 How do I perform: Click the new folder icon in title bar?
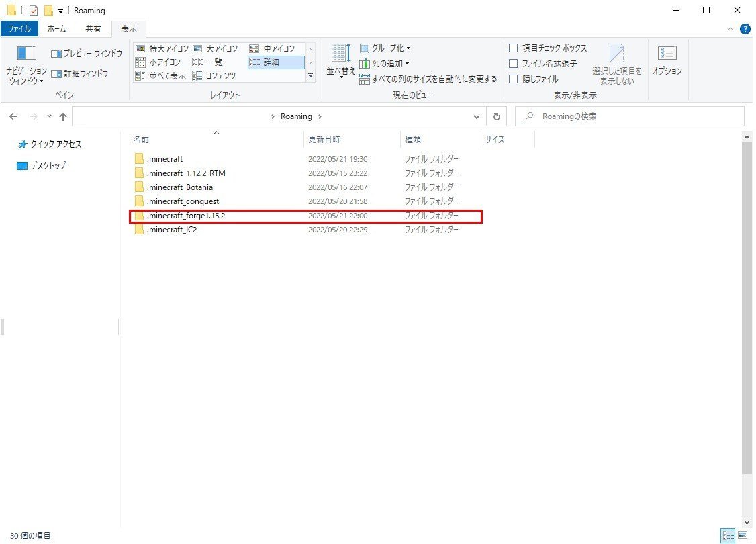pyautogui.click(x=48, y=10)
